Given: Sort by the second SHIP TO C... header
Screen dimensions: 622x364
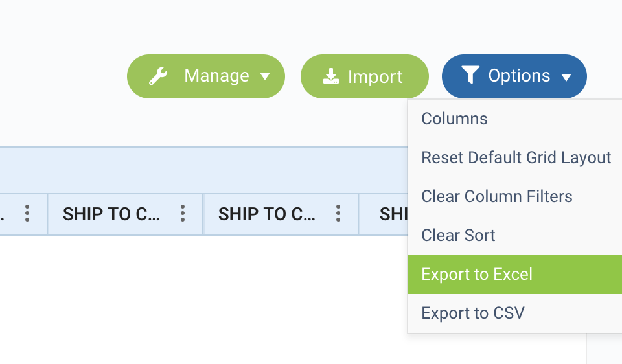Looking at the screenshot, I should (x=267, y=214).
